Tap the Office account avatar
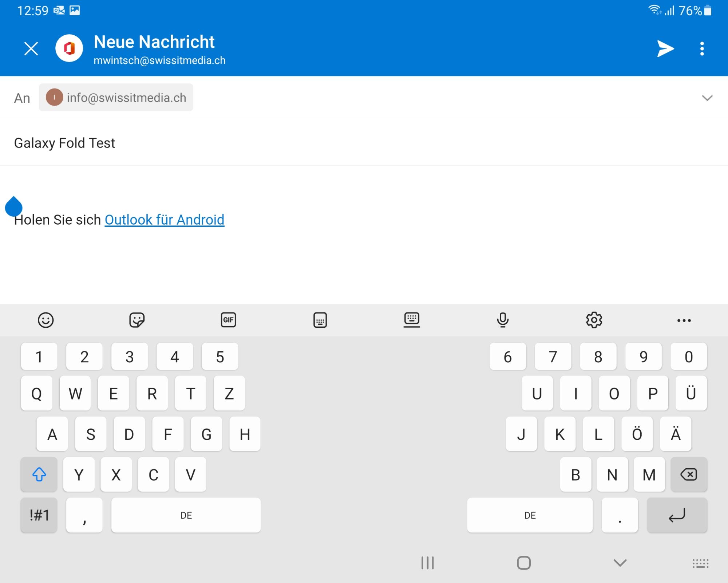Viewport: 728px width, 583px height. pos(69,48)
